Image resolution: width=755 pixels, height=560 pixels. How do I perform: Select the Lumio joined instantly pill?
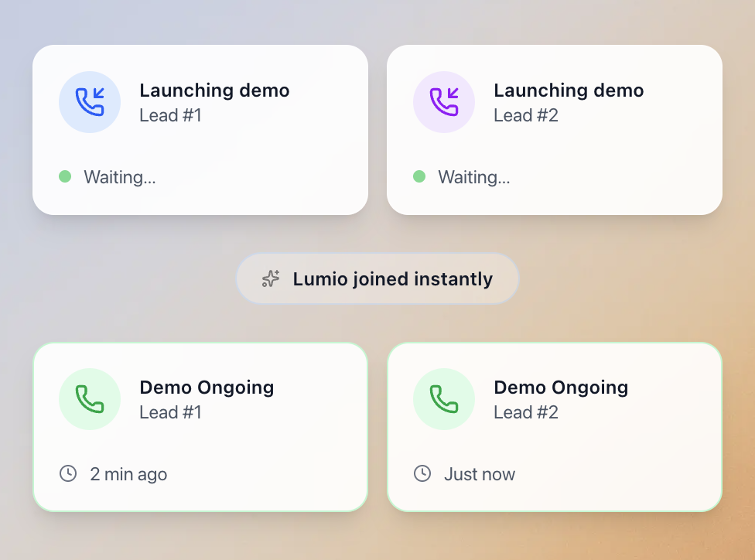coord(377,278)
